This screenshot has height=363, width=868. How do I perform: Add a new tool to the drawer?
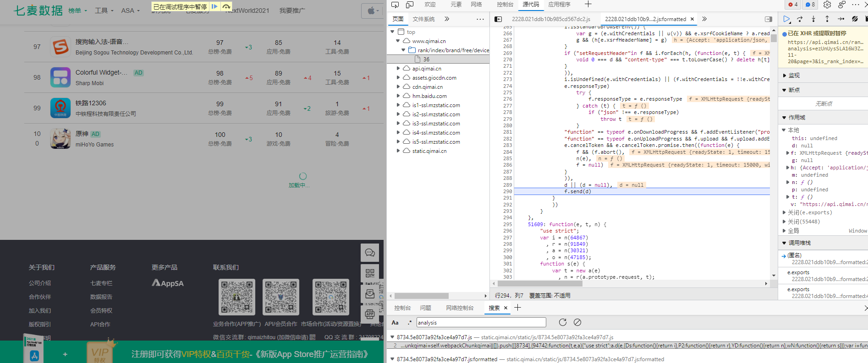(x=517, y=308)
